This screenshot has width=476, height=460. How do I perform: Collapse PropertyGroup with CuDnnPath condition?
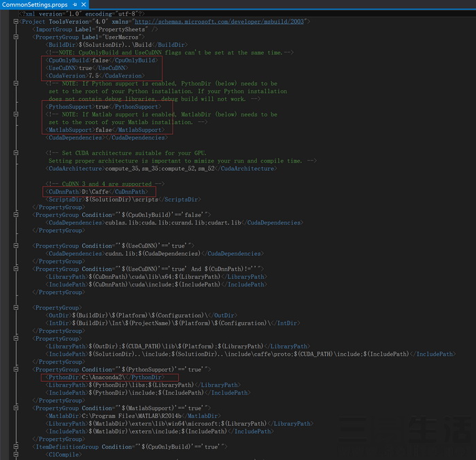pyautogui.click(x=16, y=269)
